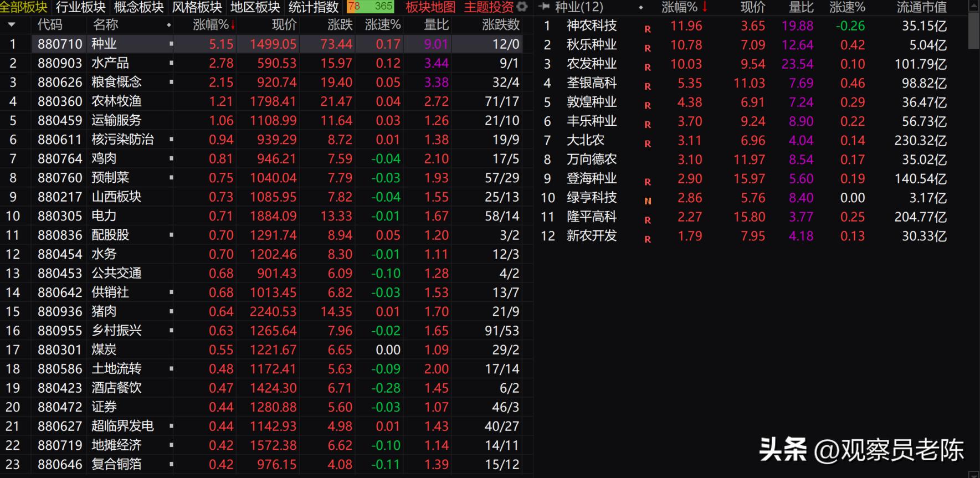Screen dimensions: 980x478
Task: Open settings via the gear icon
Action: [x=522, y=7]
